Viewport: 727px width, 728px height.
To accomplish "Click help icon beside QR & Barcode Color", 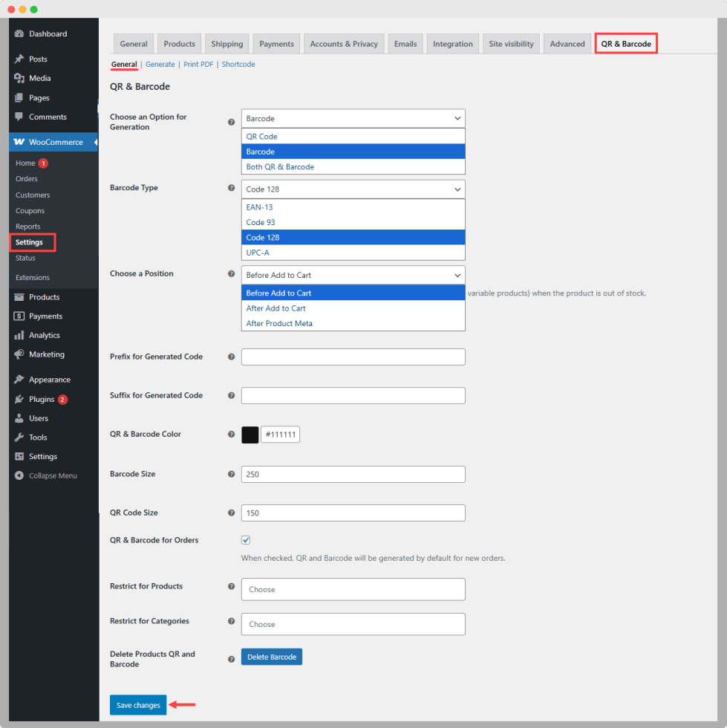I will 231,434.
